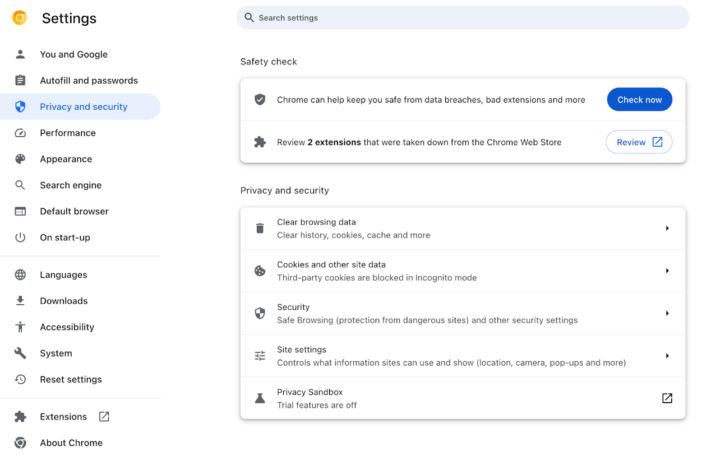The height and width of the screenshot is (461, 711).
Task: Click the trash icon for Clear browsing data
Action: [x=260, y=228]
